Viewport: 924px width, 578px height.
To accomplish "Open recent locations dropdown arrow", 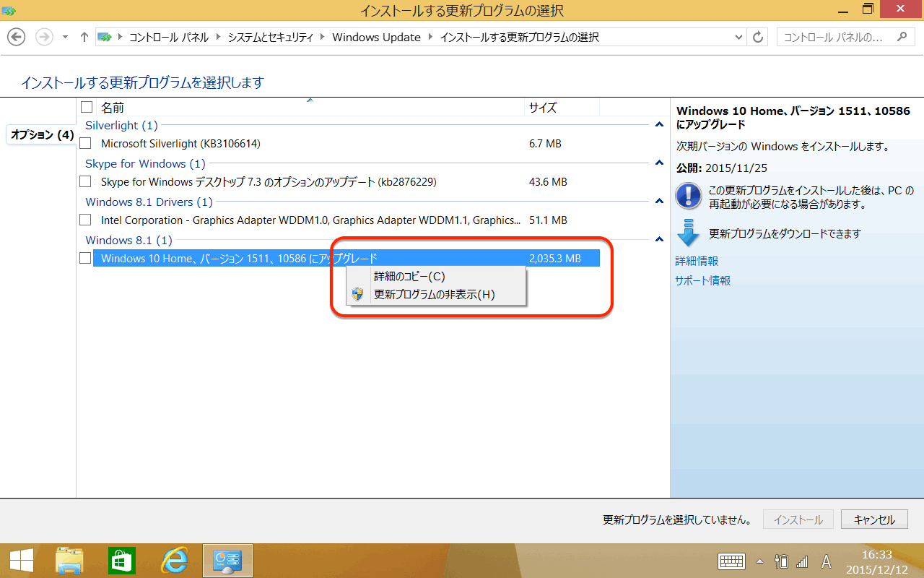I will click(65, 37).
